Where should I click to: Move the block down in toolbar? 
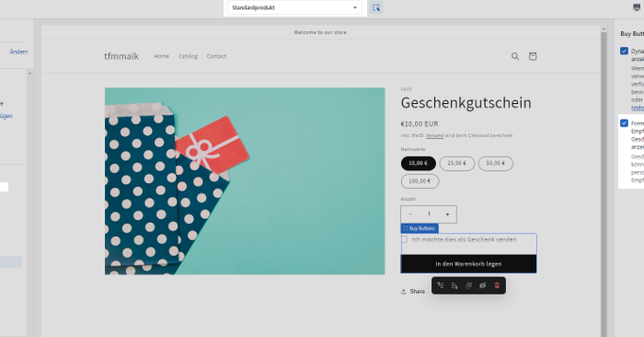454,285
